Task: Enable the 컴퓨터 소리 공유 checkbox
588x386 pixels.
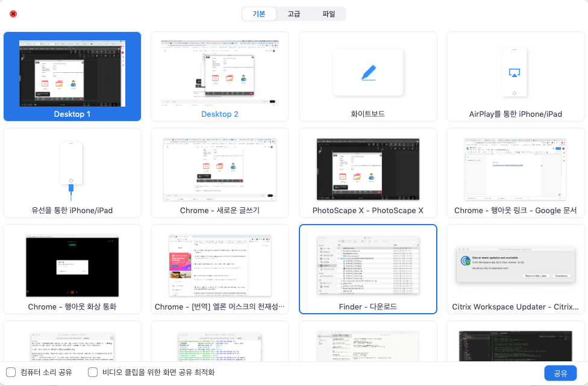Action: point(11,372)
